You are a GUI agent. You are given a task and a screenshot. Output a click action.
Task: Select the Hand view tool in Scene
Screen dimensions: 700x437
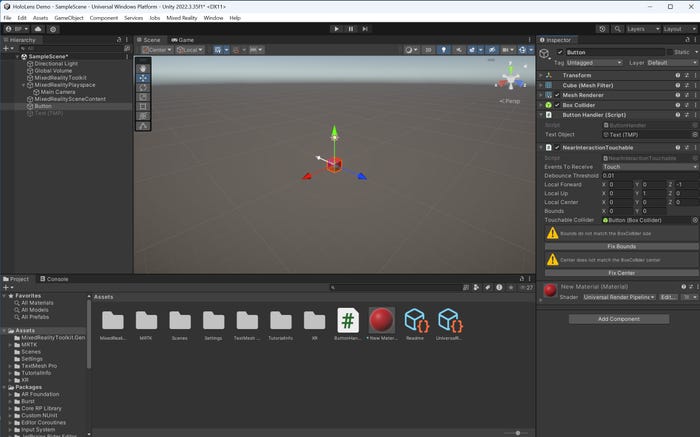143,69
